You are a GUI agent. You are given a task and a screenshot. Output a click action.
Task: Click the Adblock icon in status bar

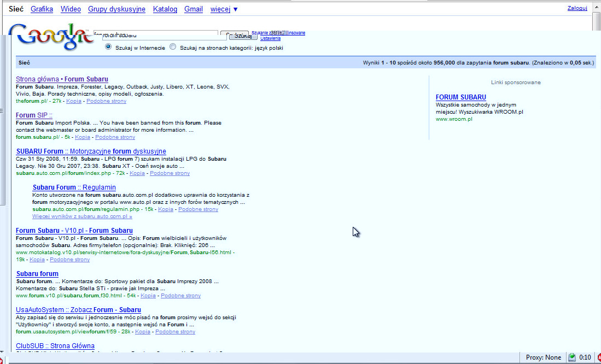tap(598, 357)
